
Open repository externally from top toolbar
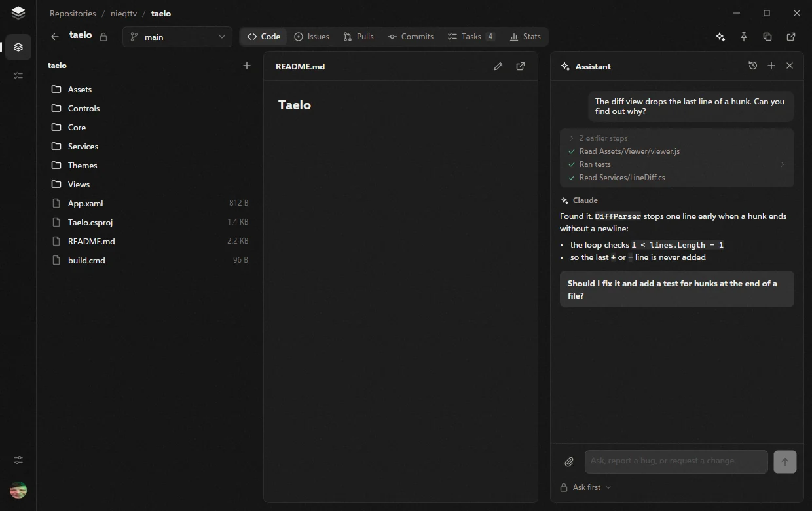791,37
